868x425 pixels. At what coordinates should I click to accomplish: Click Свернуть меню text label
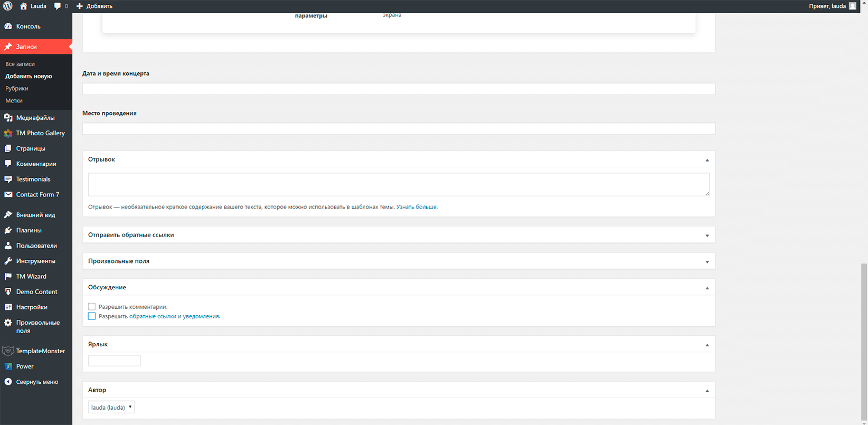pyautogui.click(x=37, y=382)
